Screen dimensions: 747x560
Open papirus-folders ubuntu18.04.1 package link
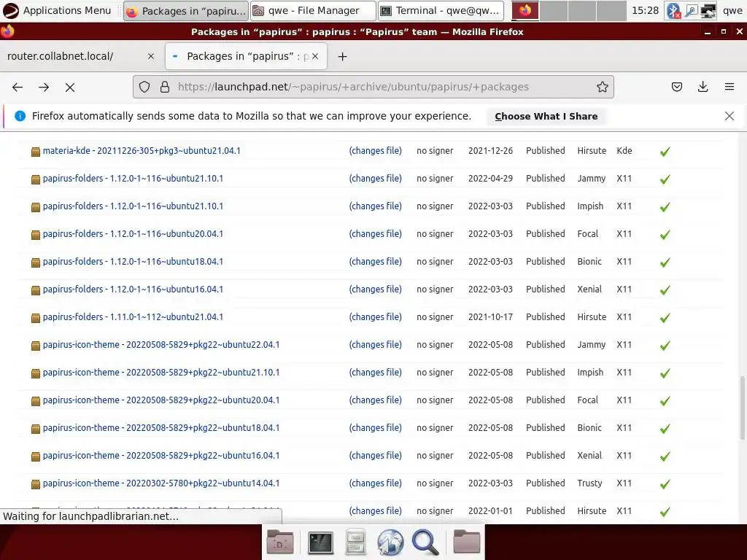[x=133, y=262]
